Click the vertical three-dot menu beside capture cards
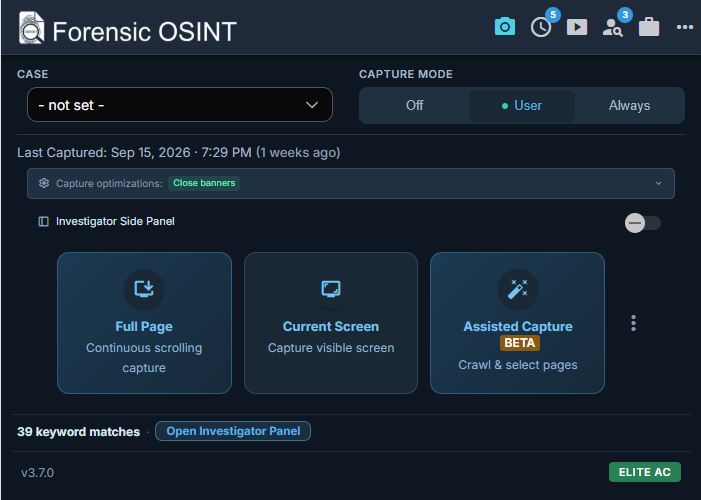The image size is (701, 500). click(633, 323)
